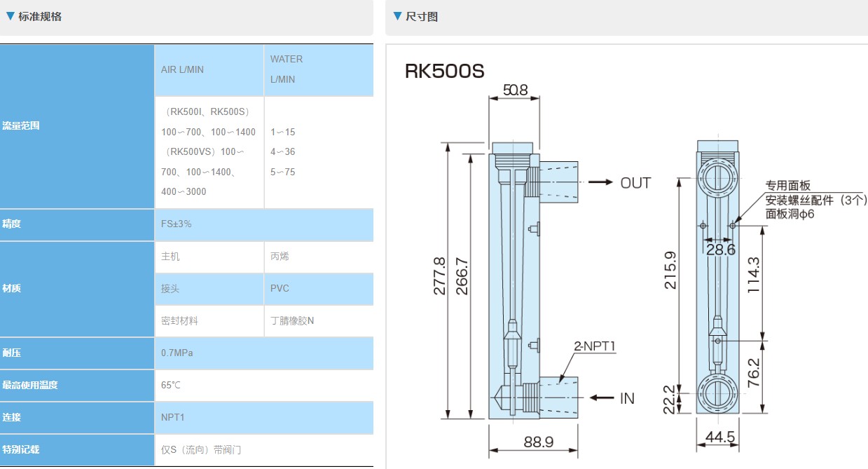The image size is (868, 469).
Task: Select the RK500S diagram title
Action: click(444, 72)
